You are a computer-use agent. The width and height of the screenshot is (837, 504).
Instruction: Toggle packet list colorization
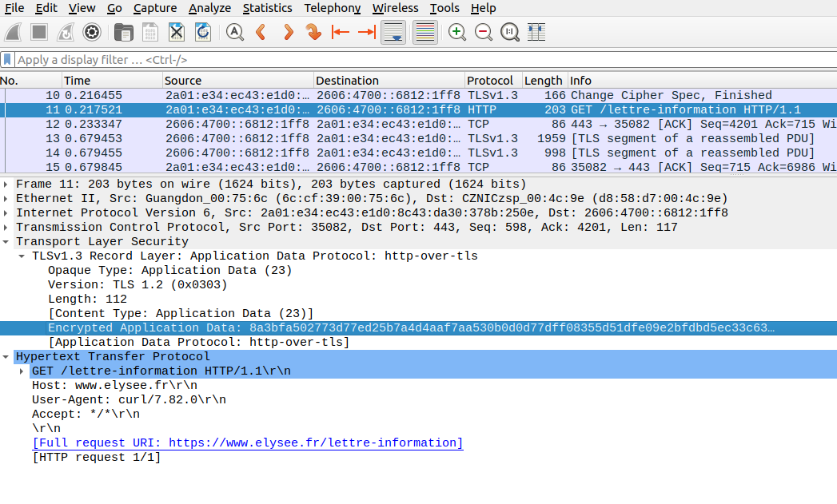click(425, 32)
